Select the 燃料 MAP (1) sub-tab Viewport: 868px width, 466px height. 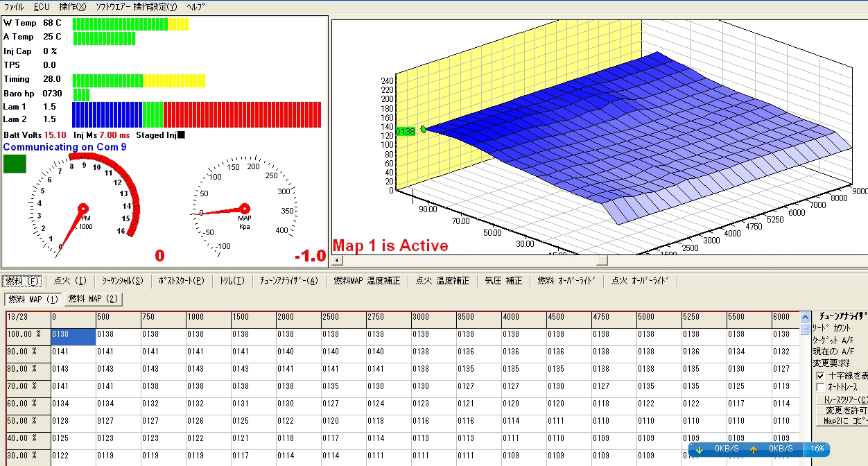[33, 300]
